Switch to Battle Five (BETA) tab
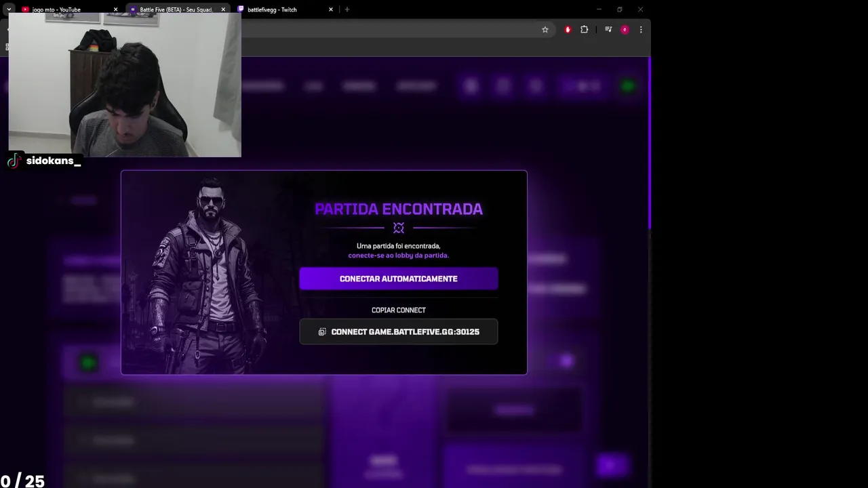This screenshot has height=488, width=868. [176, 9]
